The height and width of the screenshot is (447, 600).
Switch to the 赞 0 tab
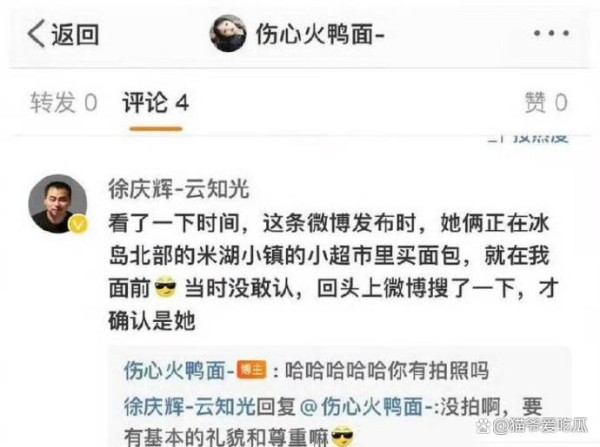tap(546, 103)
